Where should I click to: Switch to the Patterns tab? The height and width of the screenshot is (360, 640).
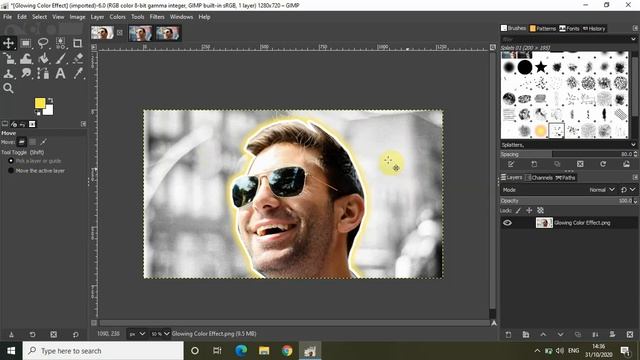[542, 28]
